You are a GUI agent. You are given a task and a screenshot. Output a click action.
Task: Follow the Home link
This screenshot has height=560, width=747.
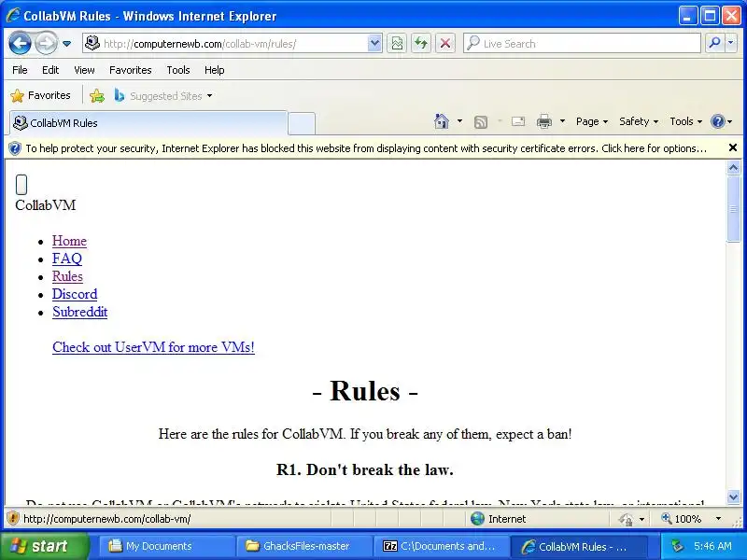tap(69, 241)
